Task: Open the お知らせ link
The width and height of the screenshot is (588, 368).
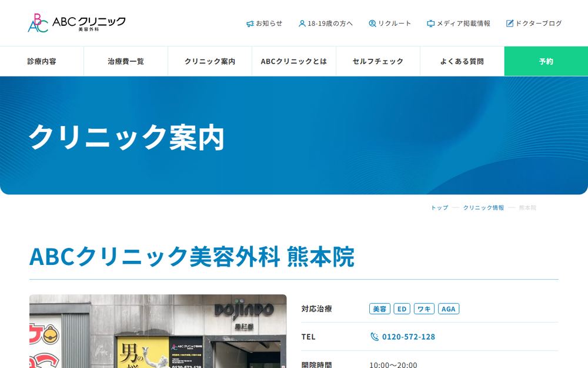Action: pyautogui.click(x=265, y=24)
